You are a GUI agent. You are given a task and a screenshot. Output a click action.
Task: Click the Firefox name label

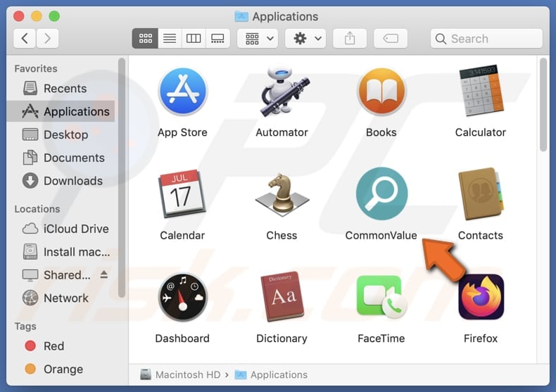(x=481, y=339)
